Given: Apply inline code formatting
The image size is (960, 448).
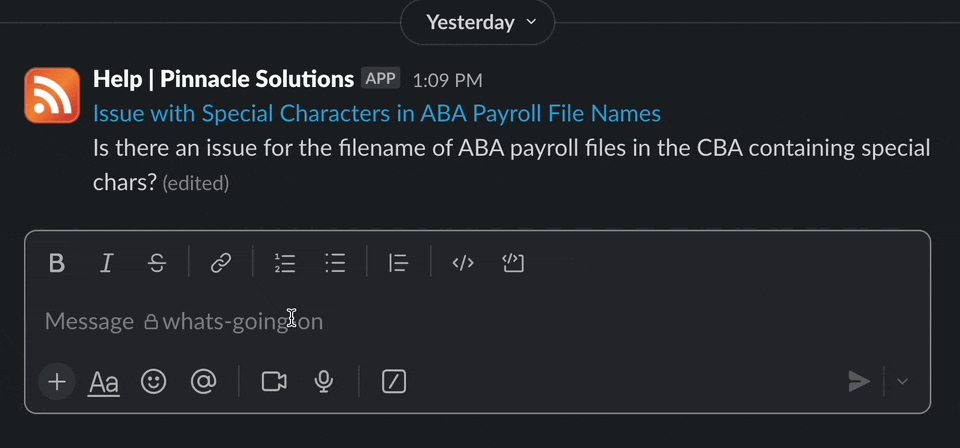Looking at the screenshot, I should tap(463, 263).
